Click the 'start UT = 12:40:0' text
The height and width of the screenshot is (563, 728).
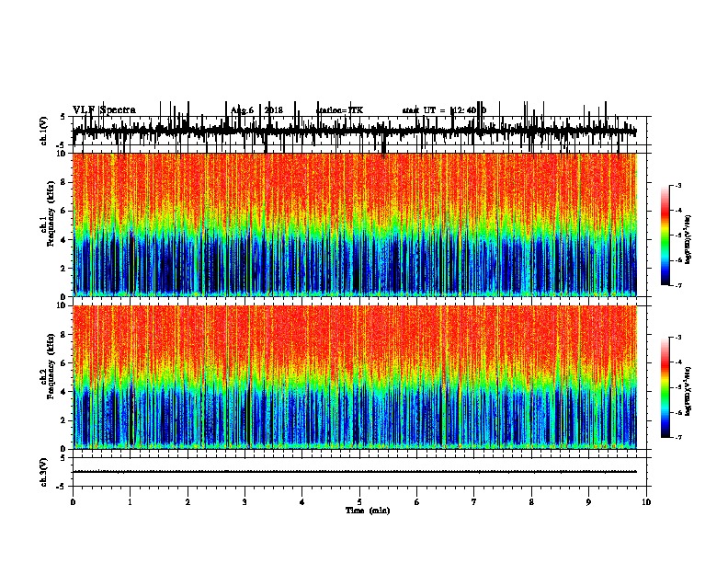tap(444, 110)
